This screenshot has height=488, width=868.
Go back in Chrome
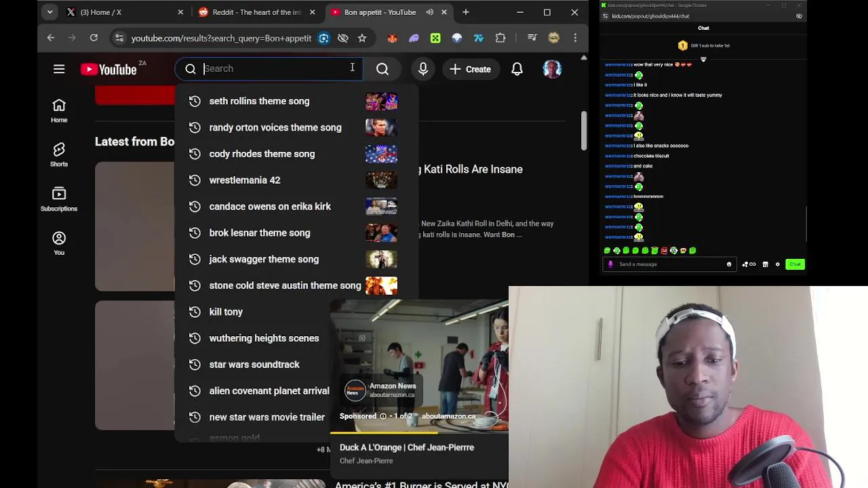(51, 38)
